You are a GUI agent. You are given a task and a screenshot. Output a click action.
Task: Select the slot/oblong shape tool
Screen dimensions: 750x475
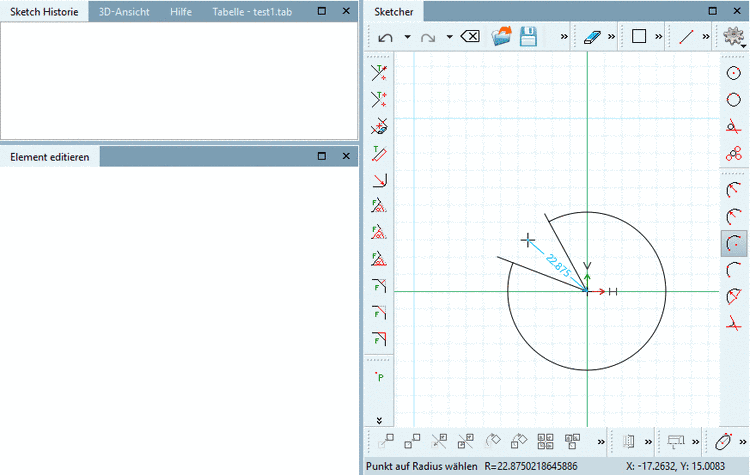coord(724,442)
